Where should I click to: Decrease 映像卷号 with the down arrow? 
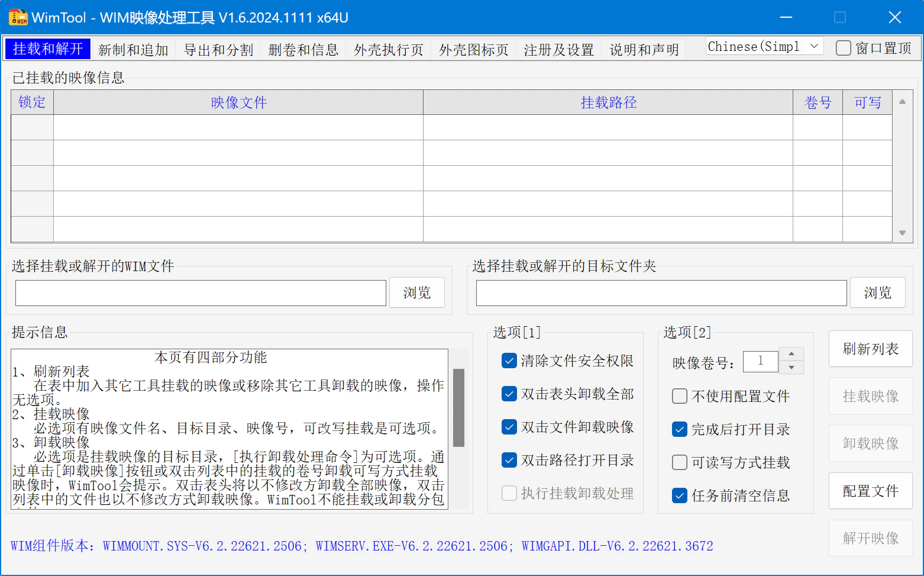[x=791, y=368]
